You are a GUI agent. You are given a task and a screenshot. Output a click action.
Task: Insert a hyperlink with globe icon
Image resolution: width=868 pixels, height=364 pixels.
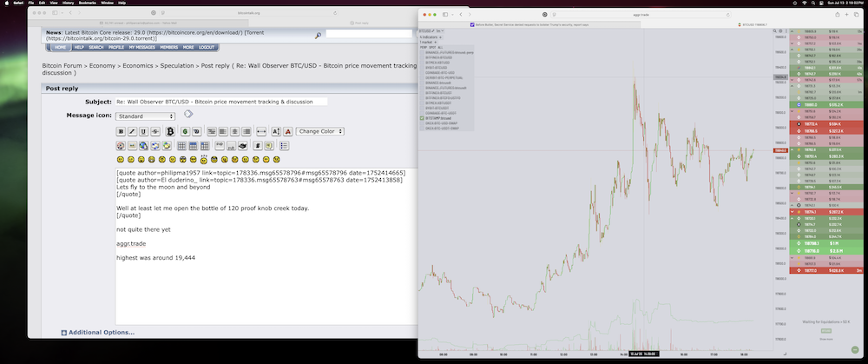[x=144, y=146]
